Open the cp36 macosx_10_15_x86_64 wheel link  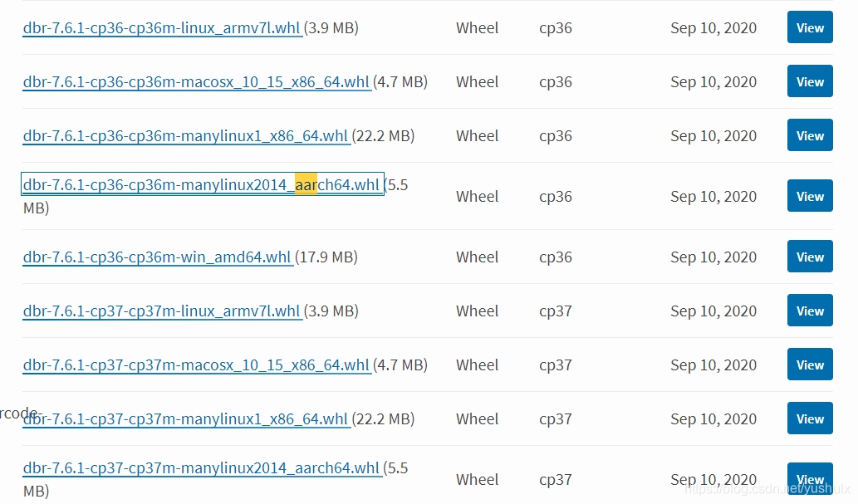point(197,81)
